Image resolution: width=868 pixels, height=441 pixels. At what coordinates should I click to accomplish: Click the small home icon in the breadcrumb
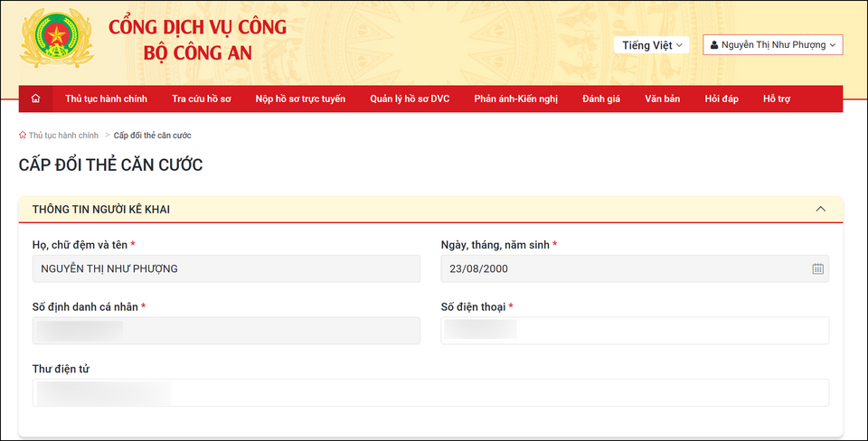coord(23,136)
